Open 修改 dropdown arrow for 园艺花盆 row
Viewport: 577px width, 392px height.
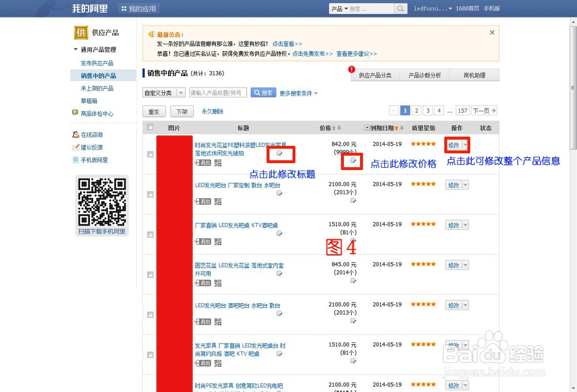tap(466, 265)
